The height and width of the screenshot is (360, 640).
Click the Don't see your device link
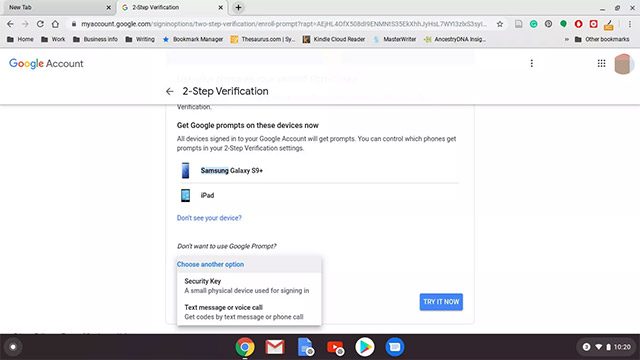pos(209,218)
